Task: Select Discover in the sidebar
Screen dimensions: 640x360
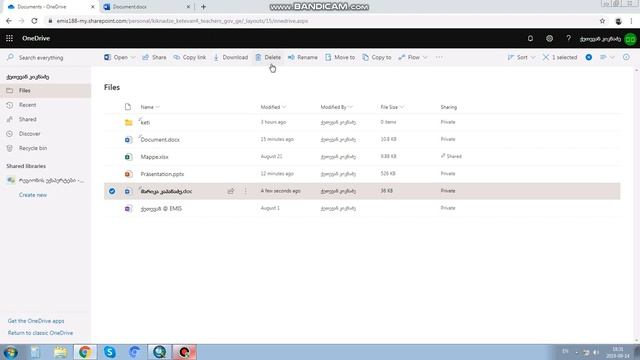Action: [x=45, y=133]
